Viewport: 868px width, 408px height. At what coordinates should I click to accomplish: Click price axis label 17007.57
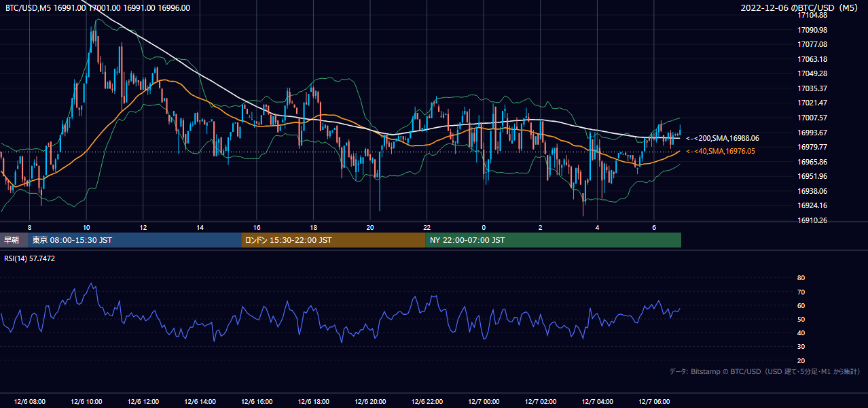(x=812, y=118)
